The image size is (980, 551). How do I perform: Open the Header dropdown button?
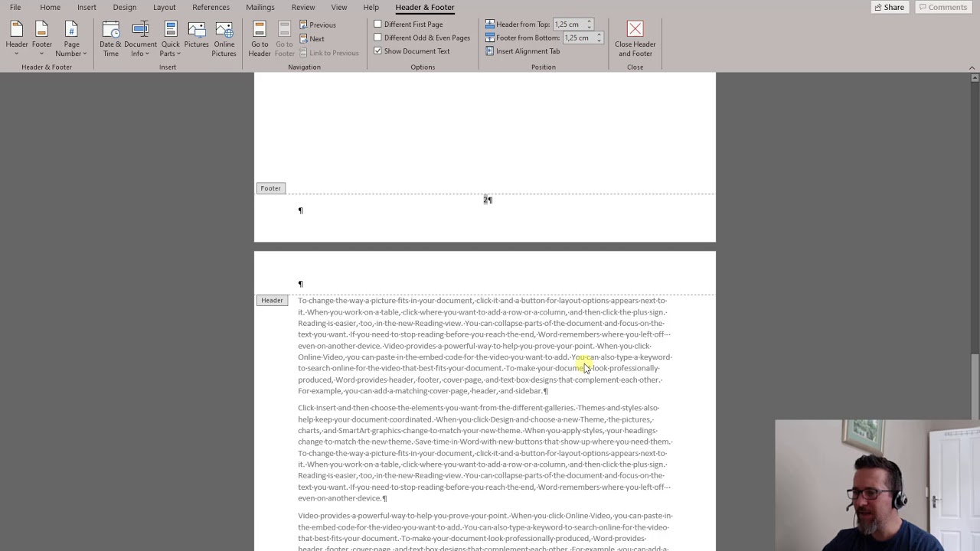pyautogui.click(x=17, y=38)
